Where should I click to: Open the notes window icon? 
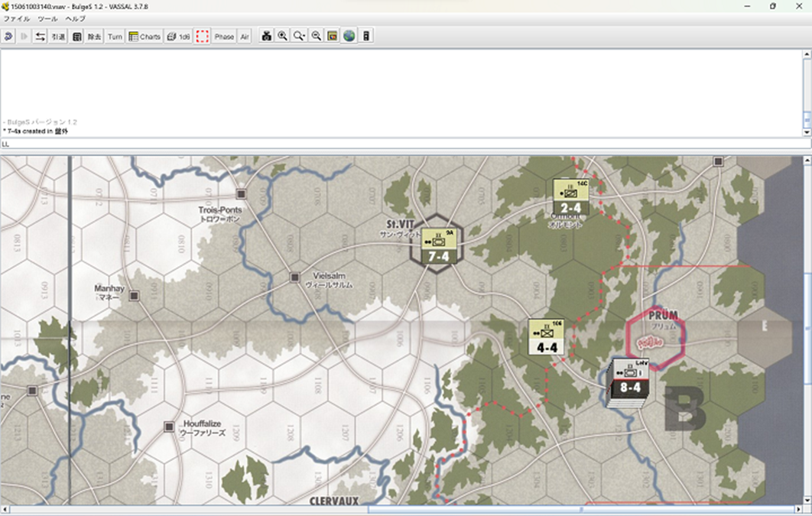coord(76,36)
